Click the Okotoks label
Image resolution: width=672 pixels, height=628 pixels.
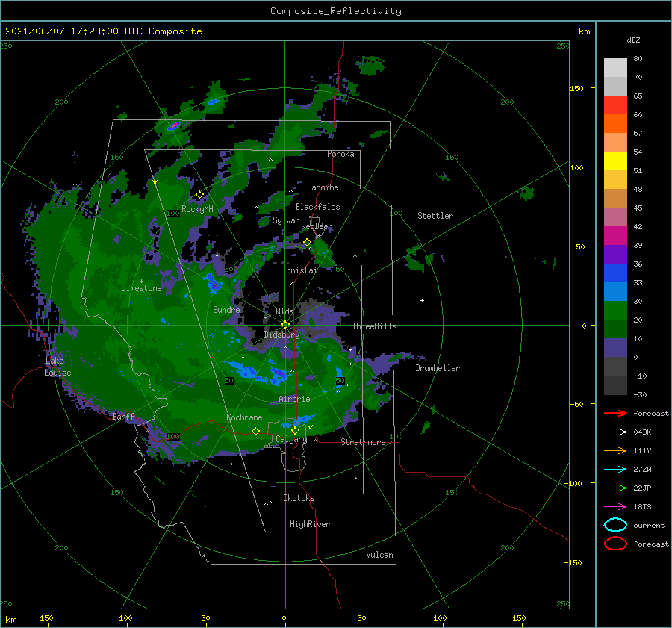[x=299, y=498]
